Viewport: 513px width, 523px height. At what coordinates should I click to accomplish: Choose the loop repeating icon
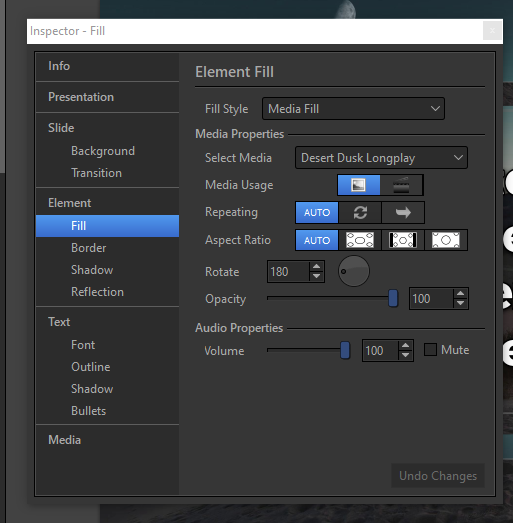pyautogui.click(x=360, y=212)
